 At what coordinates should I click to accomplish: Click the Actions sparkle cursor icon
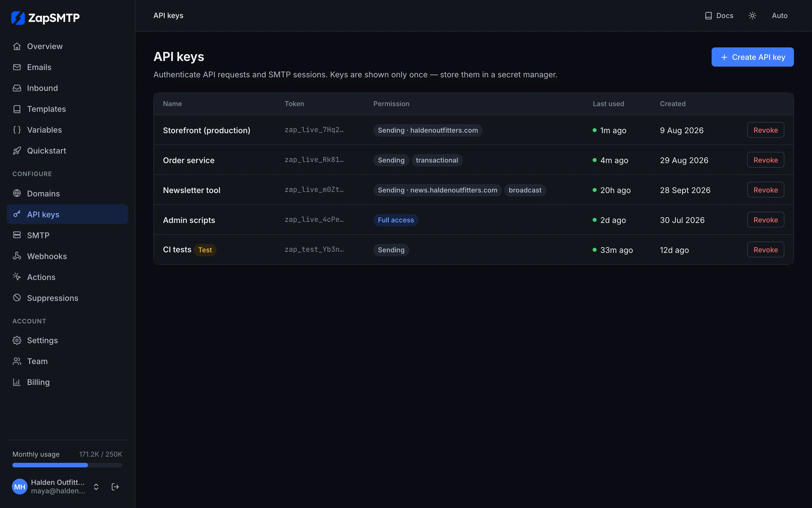[17, 277]
